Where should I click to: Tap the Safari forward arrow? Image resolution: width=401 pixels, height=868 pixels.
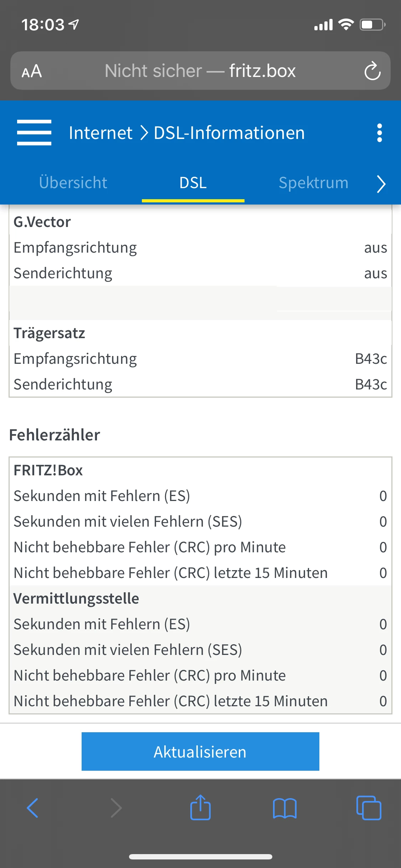[x=117, y=808]
